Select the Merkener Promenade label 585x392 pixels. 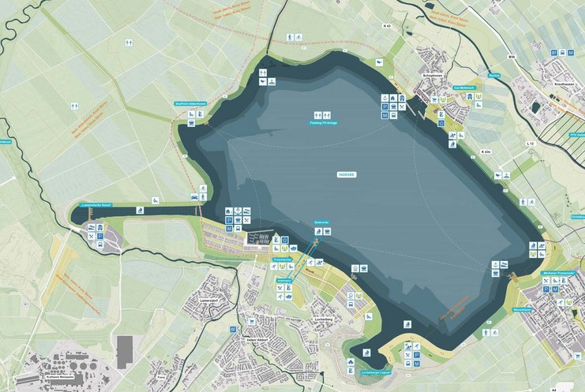(557, 272)
